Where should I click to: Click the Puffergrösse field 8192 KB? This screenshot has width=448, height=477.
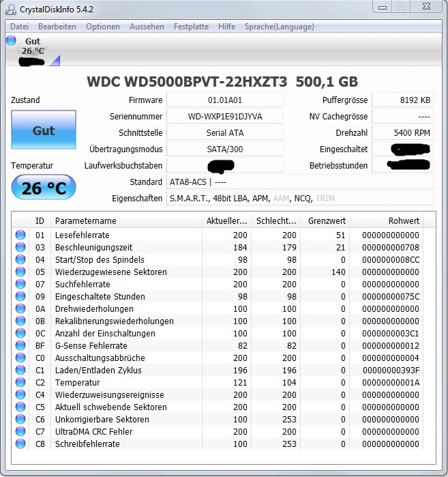[403, 100]
